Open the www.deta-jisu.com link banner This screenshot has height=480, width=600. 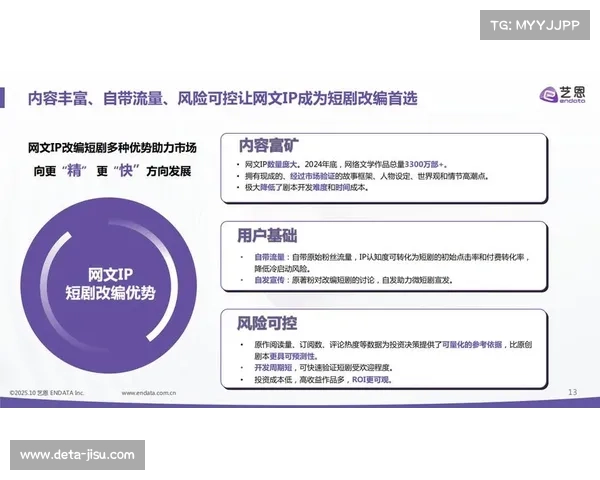pyautogui.click(x=79, y=455)
